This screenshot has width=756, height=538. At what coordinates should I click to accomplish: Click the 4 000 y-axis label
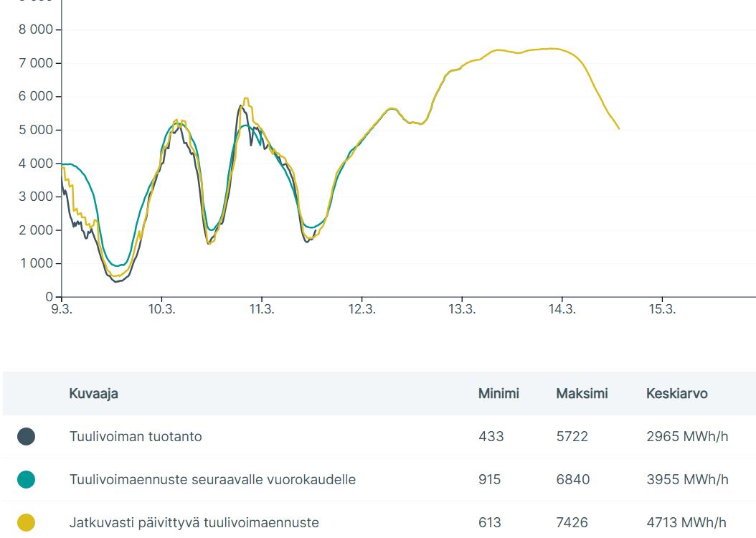click(34, 164)
